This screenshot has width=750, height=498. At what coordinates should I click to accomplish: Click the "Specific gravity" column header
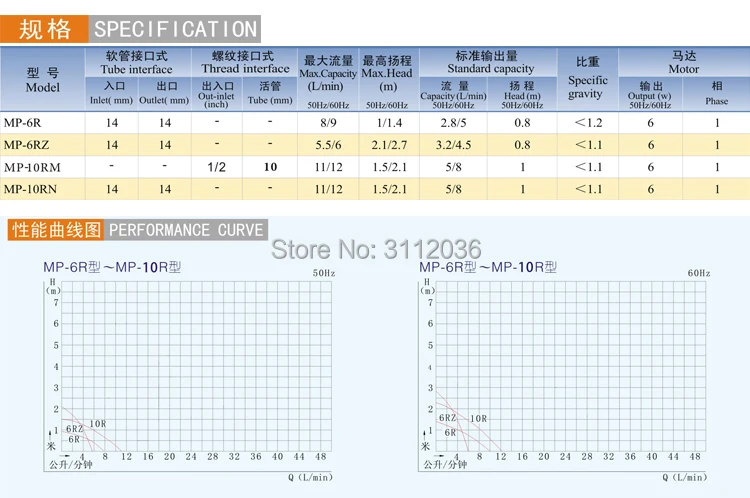tap(588, 78)
